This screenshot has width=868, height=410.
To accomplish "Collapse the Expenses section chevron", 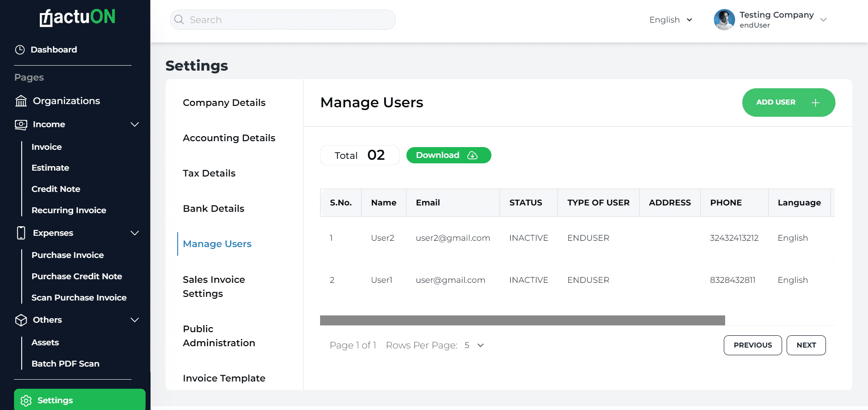I will point(135,233).
